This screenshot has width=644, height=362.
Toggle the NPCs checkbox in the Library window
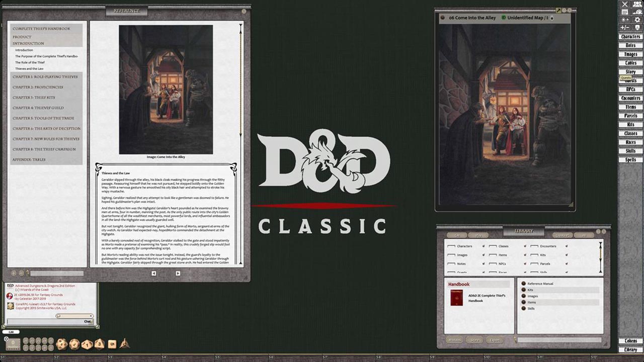click(493, 264)
